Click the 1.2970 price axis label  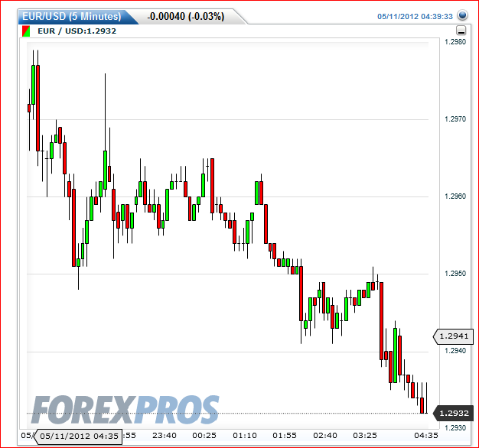pyautogui.click(x=455, y=119)
